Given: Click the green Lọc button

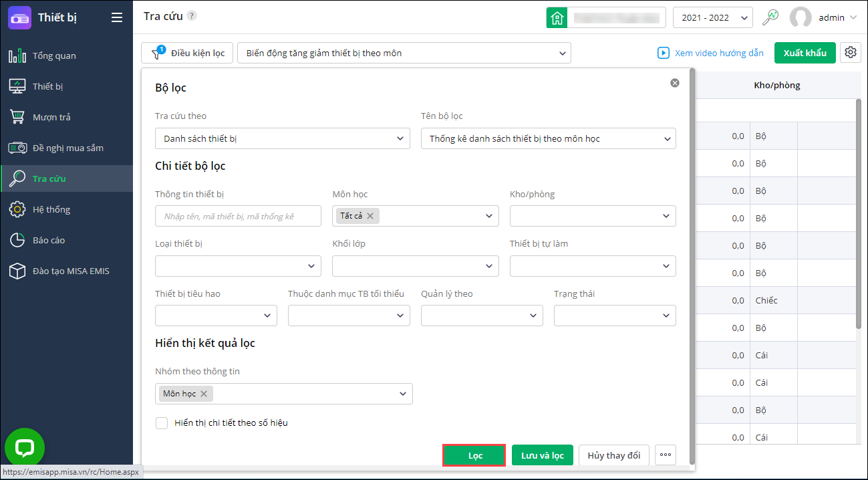Looking at the screenshot, I should (x=474, y=455).
